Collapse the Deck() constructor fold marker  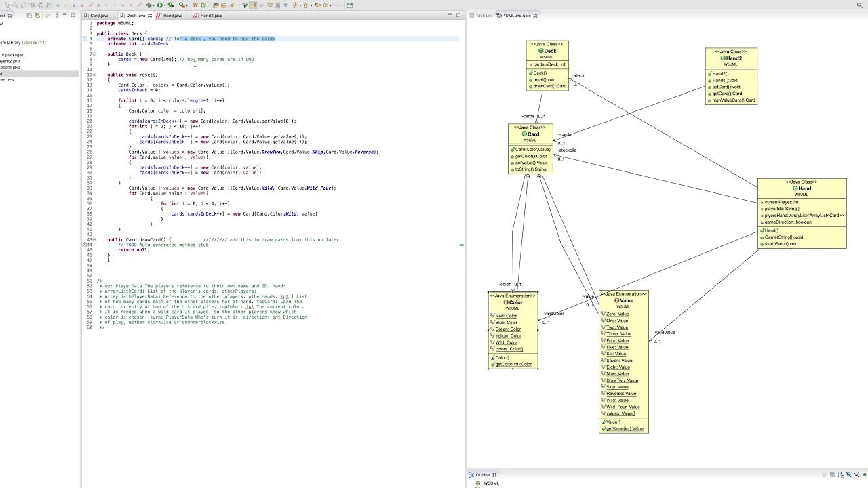point(94,54)
